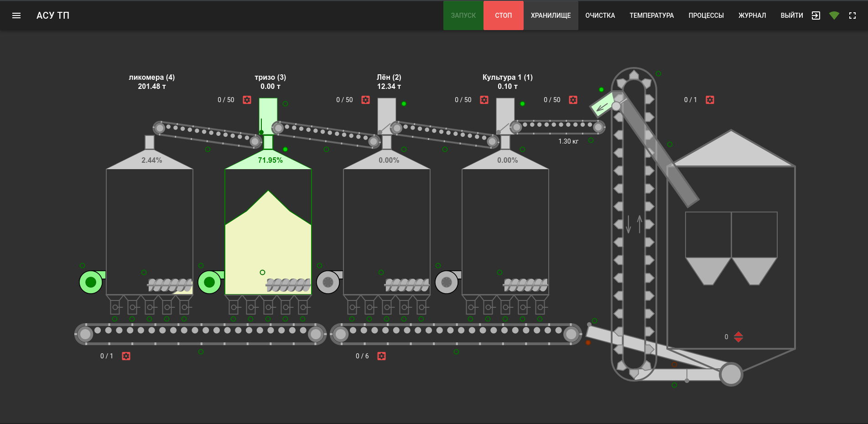Click the green Wi-Fi signal indicator
The width and height of the screenshot is (868, 424).
(x=834, y=15)
